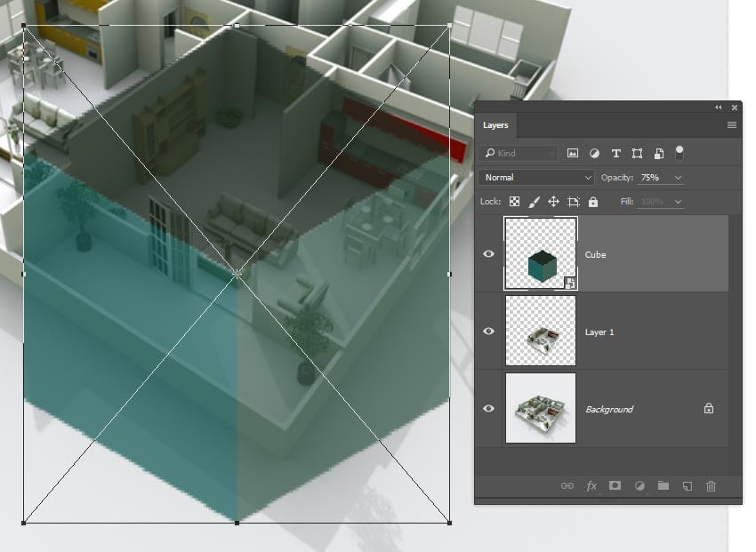
Task: Click the bottom-middle transform handle
Action: (x=237, y=523)
